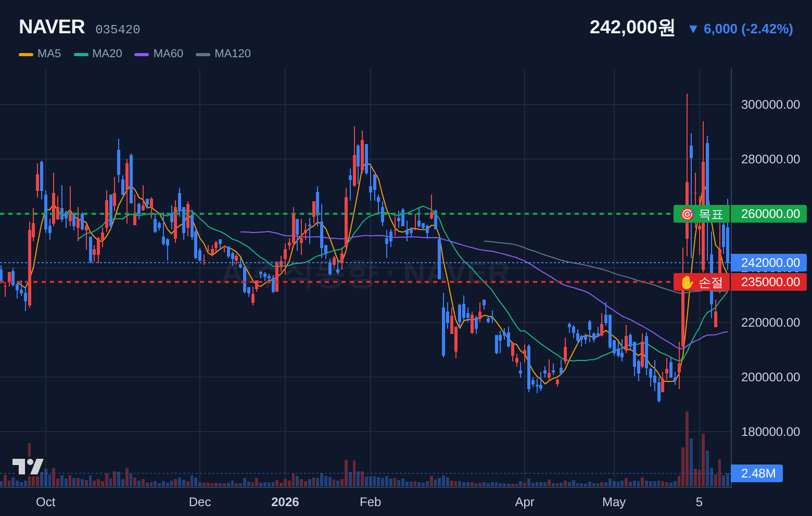The width and height of the screenshot is (812, 516).
Task: Click the 200000.00 price axis label
Action: point(770,377)
